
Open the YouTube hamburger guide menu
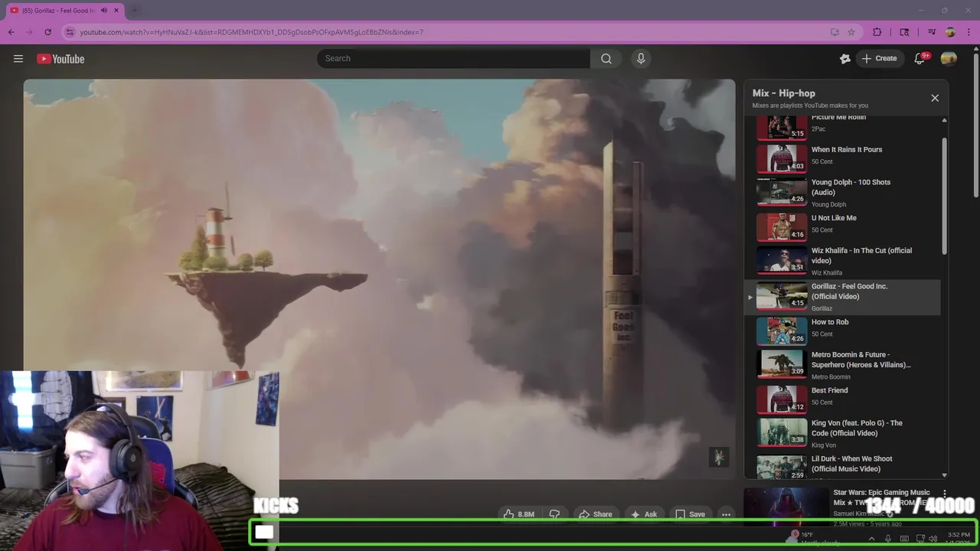[x=18, y=59]
